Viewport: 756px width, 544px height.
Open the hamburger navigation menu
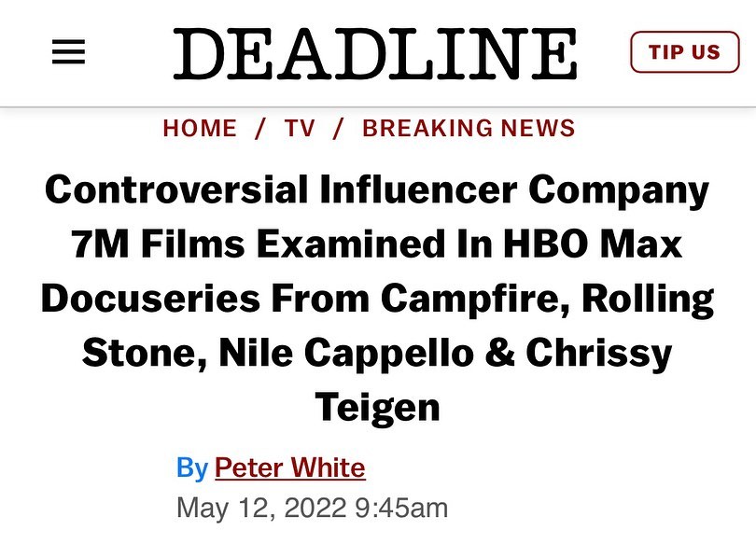click(x=68, y=52)
